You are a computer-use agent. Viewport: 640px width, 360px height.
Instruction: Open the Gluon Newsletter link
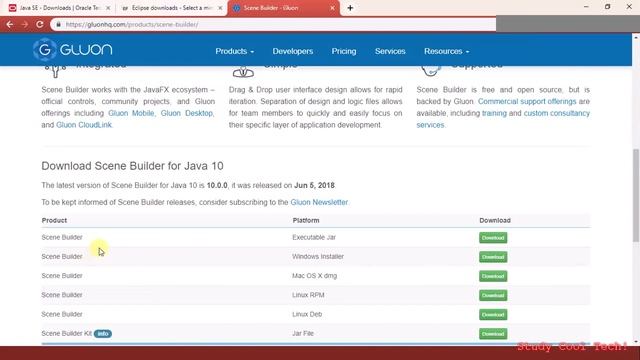tap(319, 202)
